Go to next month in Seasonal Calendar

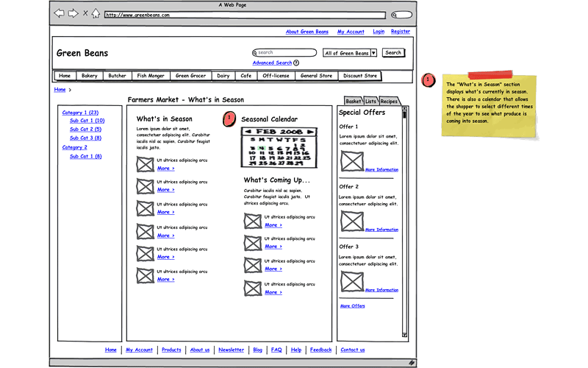(310, 131)
